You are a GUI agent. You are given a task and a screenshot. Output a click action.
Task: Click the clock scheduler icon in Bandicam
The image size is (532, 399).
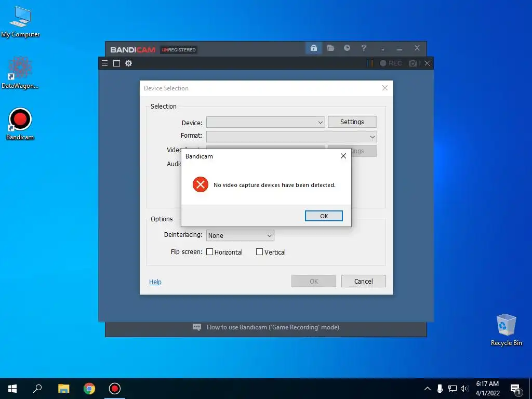347,48
